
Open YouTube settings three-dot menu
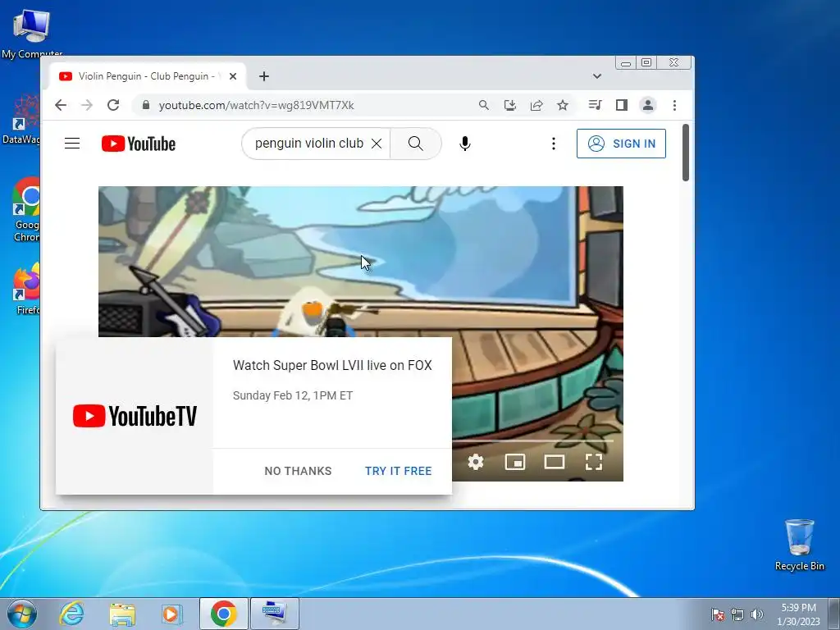[x=554, y=144]
